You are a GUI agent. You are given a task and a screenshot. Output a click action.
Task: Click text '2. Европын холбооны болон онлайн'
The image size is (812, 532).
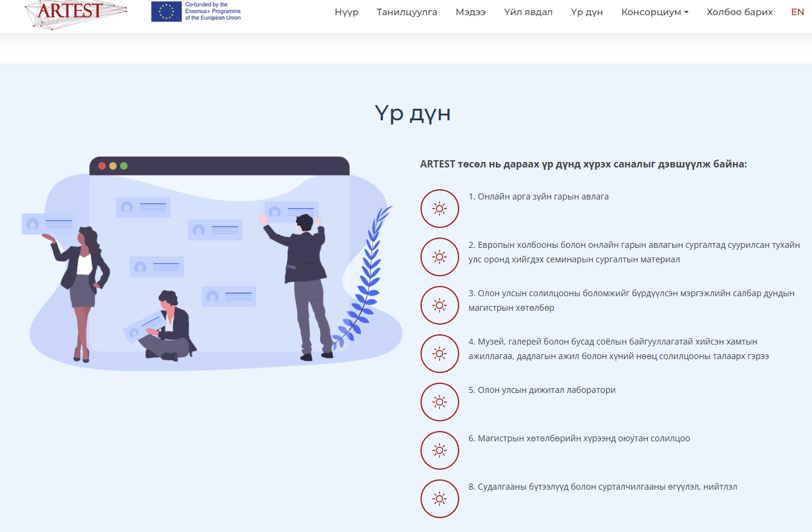[x=634, y=252]
